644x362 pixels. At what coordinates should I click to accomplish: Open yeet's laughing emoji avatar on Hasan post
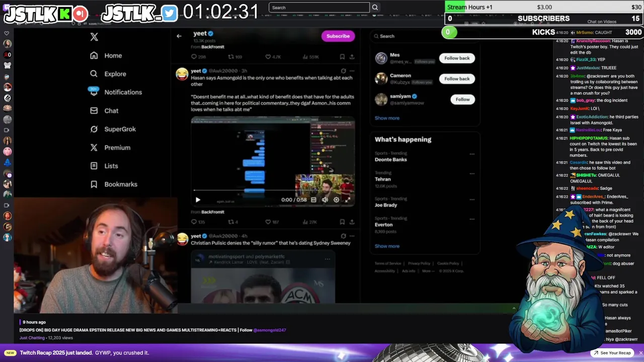(182, 74)
